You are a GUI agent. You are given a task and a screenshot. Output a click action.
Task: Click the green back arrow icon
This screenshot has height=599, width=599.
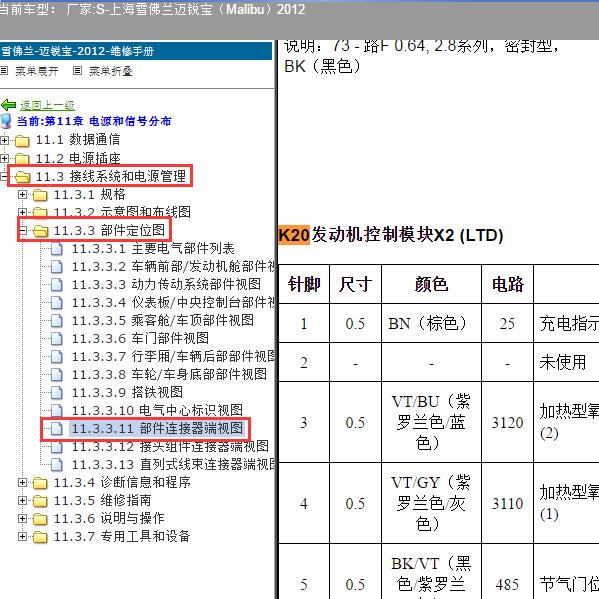click(x=8, y=105)
